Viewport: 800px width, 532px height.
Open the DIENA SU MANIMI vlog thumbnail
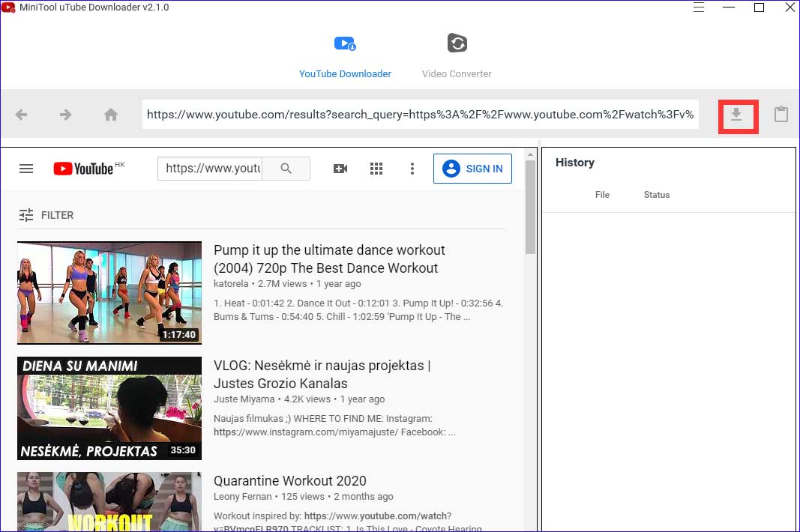pyautogui.click(x=109, y=408)
